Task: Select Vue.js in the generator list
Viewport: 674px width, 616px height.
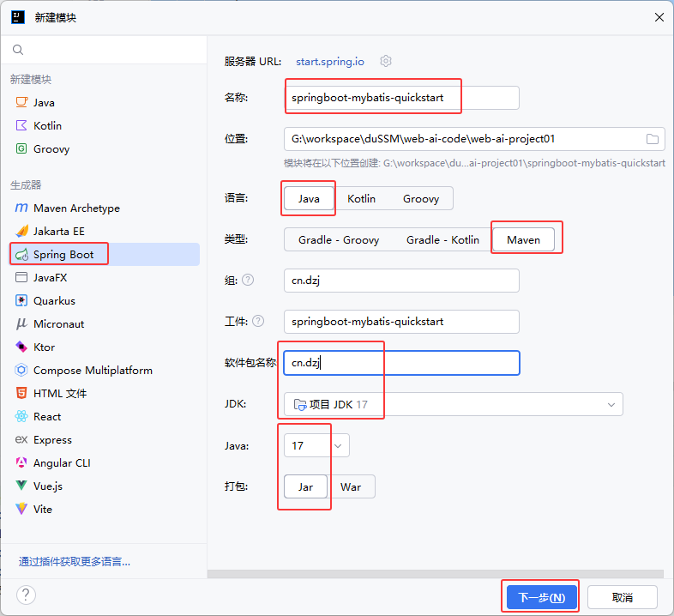Action: [48, 486]
